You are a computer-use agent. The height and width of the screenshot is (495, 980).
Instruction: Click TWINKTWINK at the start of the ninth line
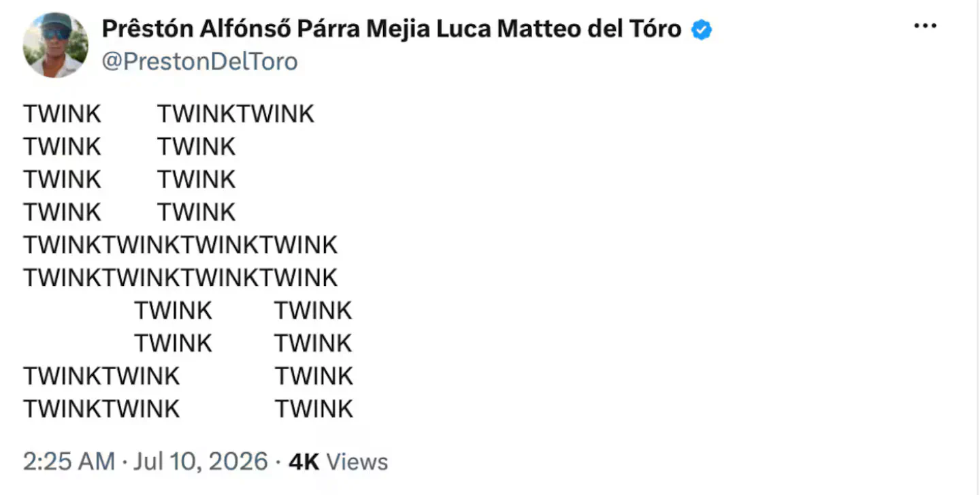(101, 377)
